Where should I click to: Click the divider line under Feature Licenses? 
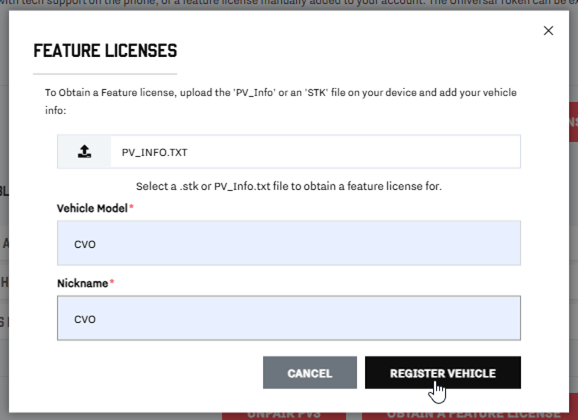click(x=105, y=74)
